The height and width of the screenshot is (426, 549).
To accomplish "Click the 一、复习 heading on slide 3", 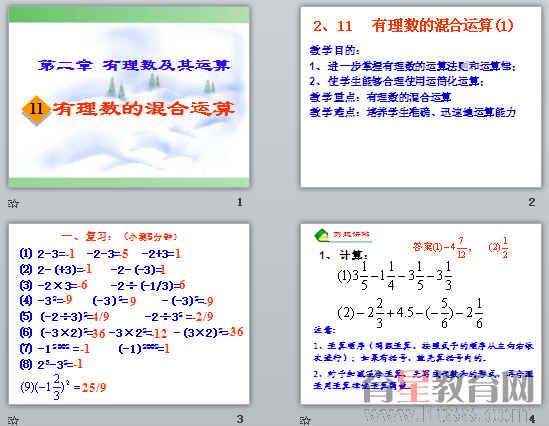I will pos(86,237).
